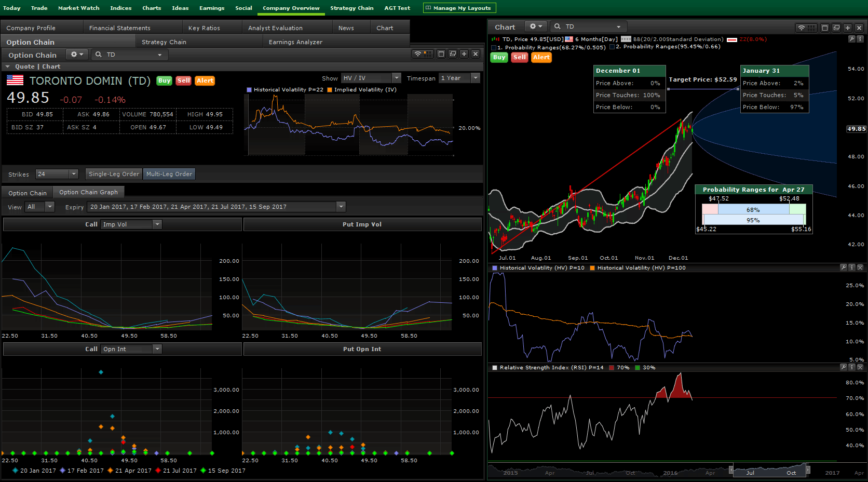868x482 pixels.
Task: Toggle 17 Feb 2017 expiry series in legend
Action: click(82, 471)
